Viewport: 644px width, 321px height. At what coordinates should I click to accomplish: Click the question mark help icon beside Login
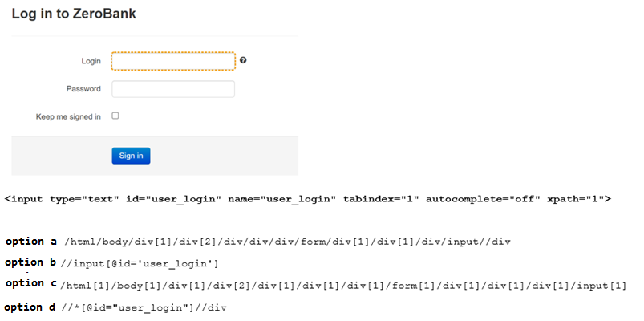(x=243, y=60)
